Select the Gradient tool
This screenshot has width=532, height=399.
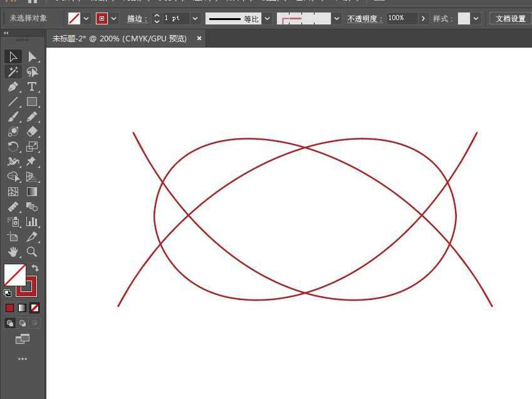coord(32,192)
